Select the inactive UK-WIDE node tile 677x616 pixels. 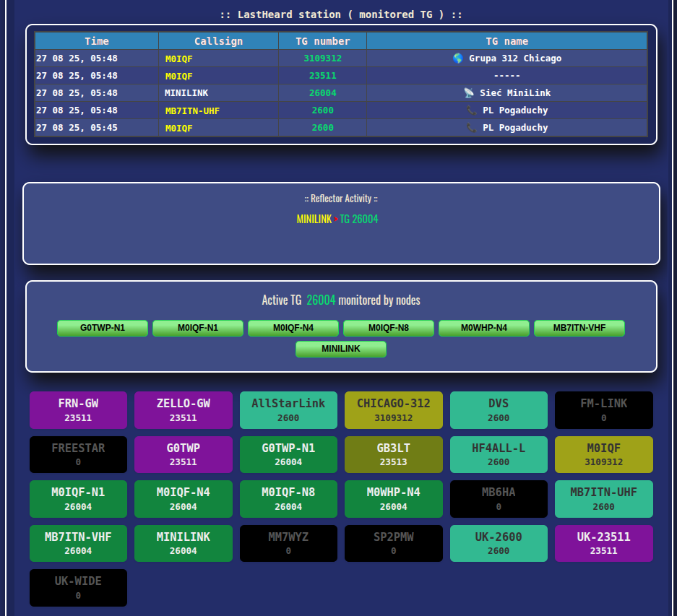pyautogui.click(x=78, y=588)
